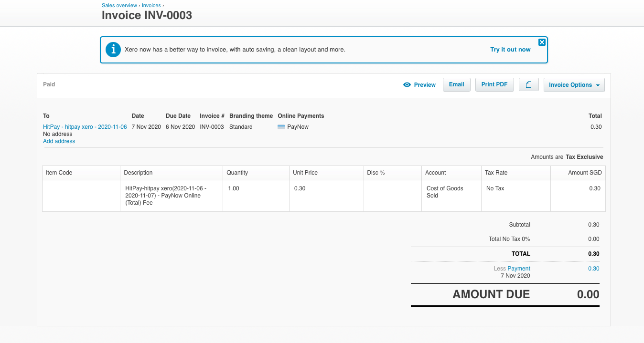This screenshot has width=644, height=343.
Task: Click the Preview text label
Action: (425, 85)
